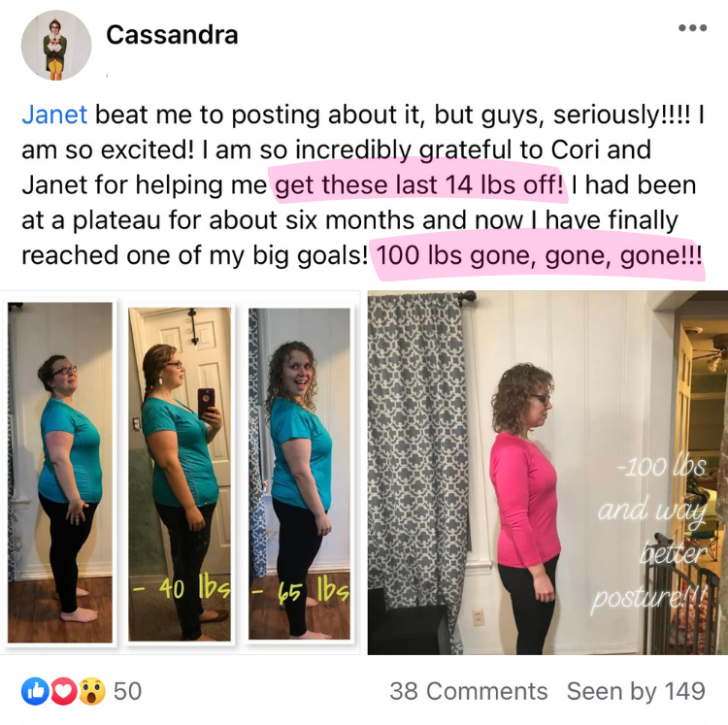Viewport: 728px width, 725px height.
Task: Click the yellow '- 65 lbs' handwritten label
Action: point(300,591)
